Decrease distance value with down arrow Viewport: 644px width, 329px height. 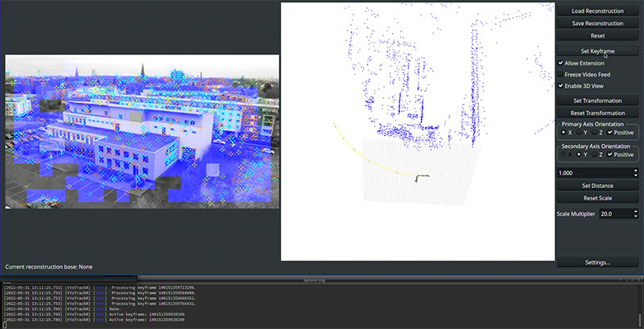pyautogui.click(x=635, y=175)
